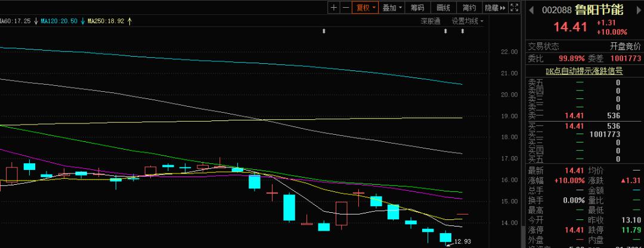Go to next stock arrow
The height and width of the screenshot is (248, 644).
[639, 10]
